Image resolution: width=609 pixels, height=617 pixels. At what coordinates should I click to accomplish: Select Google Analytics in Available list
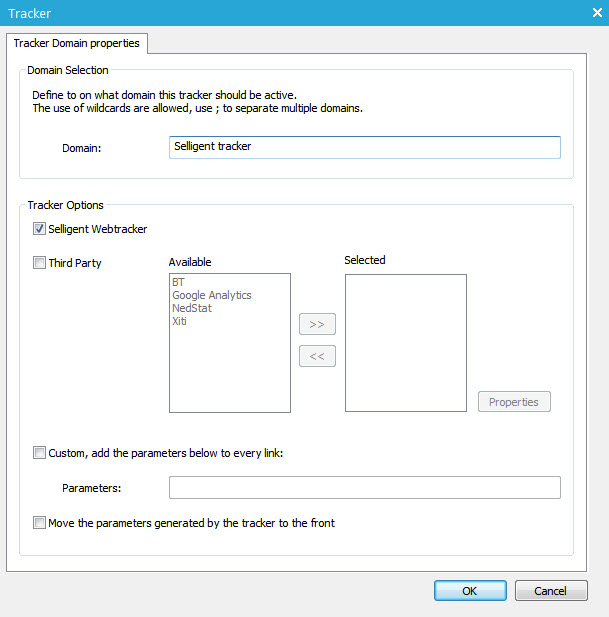(x=211, y=296)
